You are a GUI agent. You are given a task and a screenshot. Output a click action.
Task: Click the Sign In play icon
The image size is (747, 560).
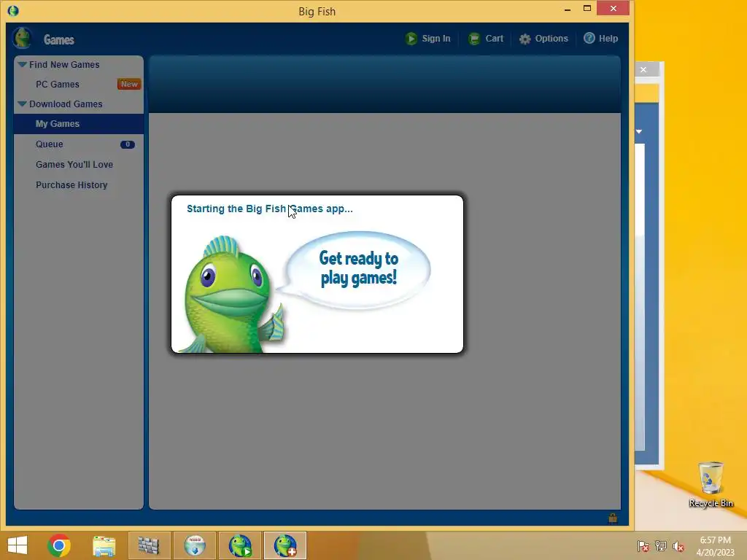(411, 39)
